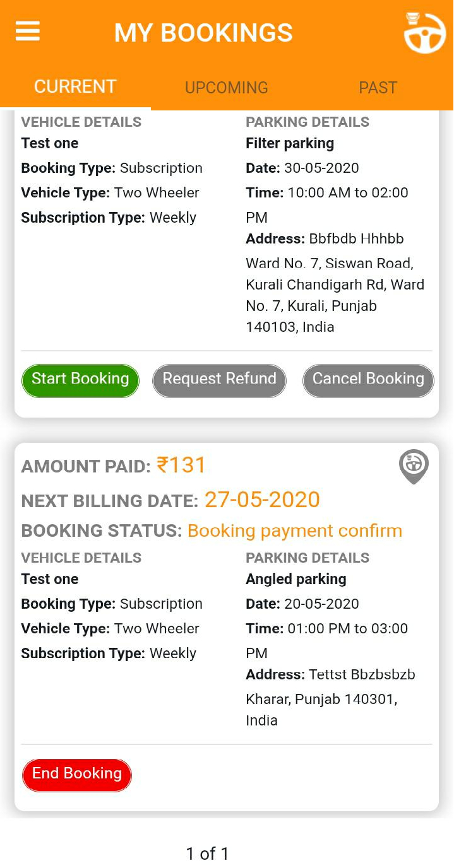This screenshot has width=454, height=868.
Task: Tap the parking location pin icon
Action: point(414,467)
